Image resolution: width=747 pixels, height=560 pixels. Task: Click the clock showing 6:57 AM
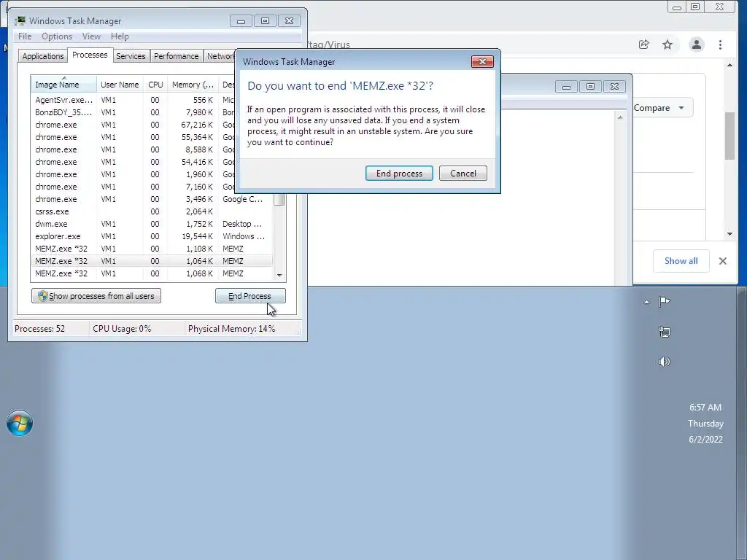pos(705,408)
